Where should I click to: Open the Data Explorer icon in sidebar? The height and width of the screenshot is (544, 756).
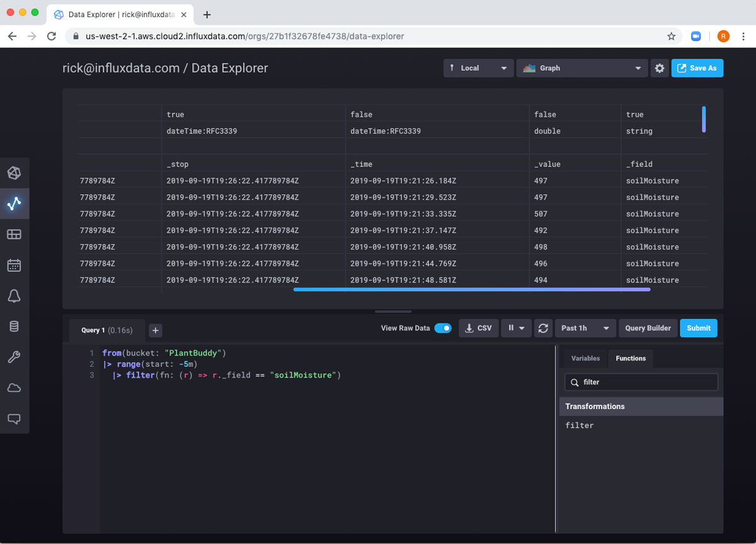[14, 203]
